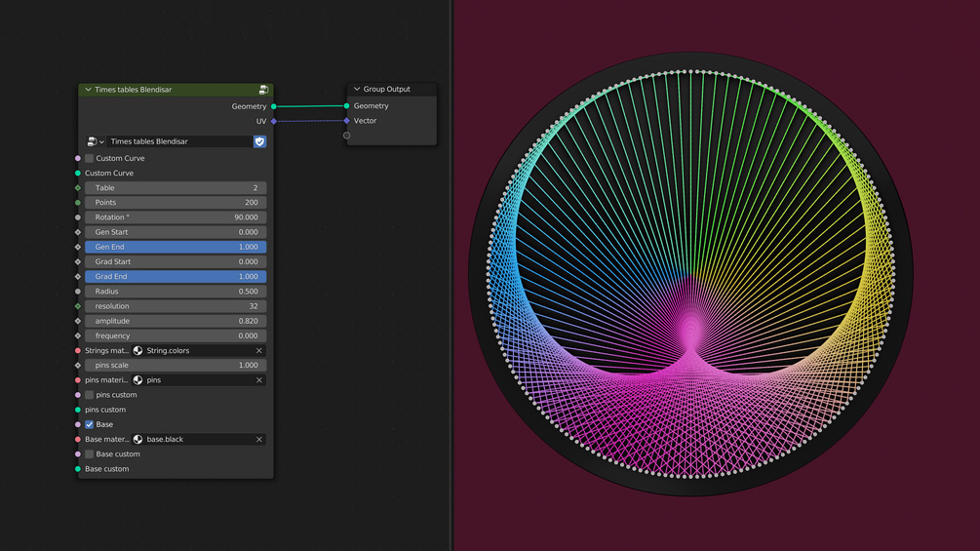This screenshot has height=551, width=980.
Task: Click the material sphere icon for base.black
Action: coord(138,439)
